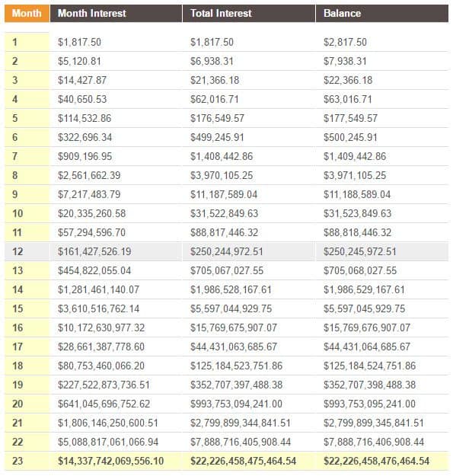Click total interest $62,016.71
Screen dimensions: 453x476
point(214,99)
